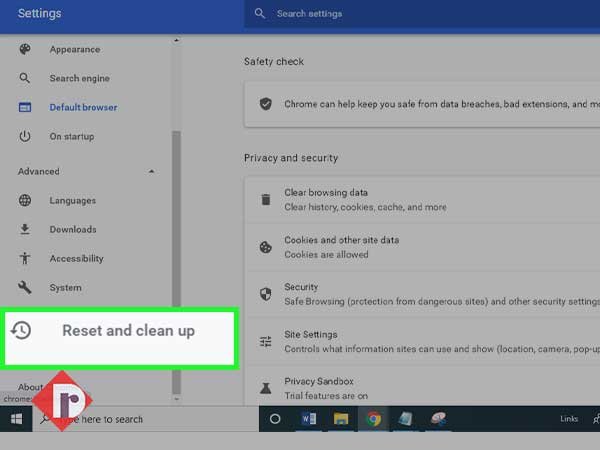Click the Languages globe icon
The width and height of the screenshot is (600, 450).
pos(25,200)
